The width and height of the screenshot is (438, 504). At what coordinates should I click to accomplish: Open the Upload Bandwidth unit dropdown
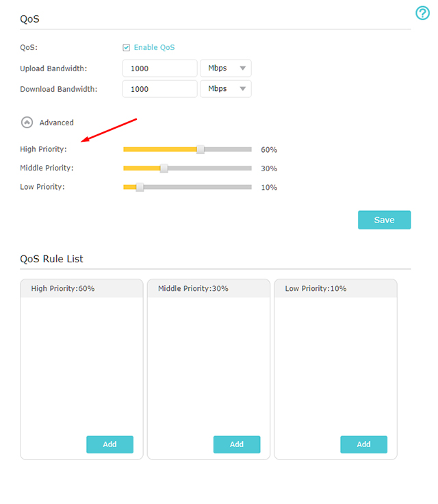tap(226, 68)
